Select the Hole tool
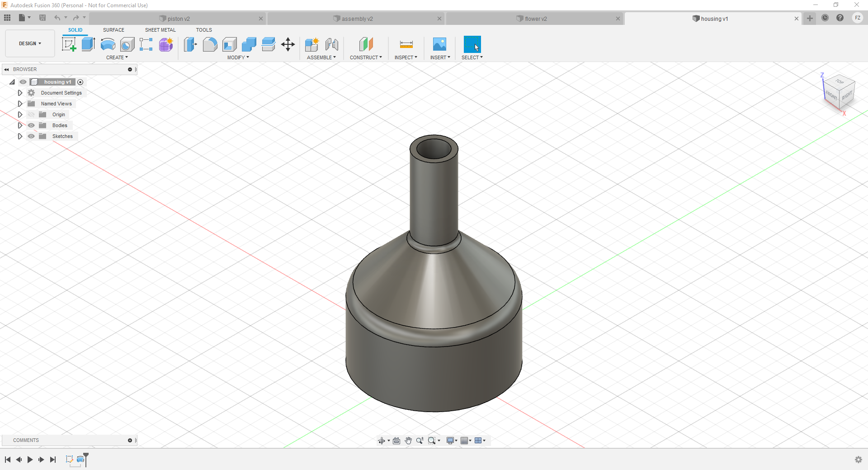This screenshot has height=470, width=868. (x=127, y=44)
